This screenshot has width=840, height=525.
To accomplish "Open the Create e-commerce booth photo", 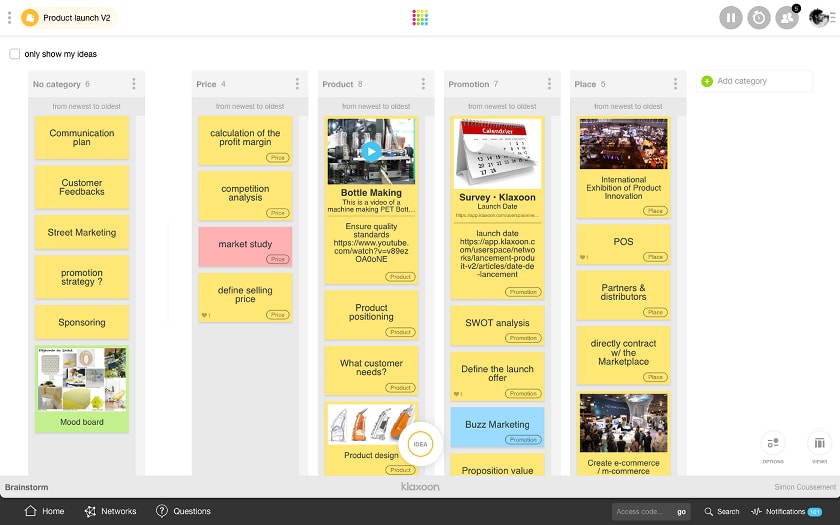I will [623, 423].
